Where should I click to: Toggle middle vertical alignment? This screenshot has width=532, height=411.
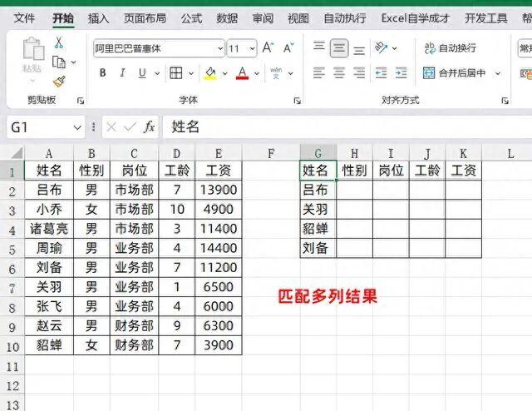tap(339, 48)
